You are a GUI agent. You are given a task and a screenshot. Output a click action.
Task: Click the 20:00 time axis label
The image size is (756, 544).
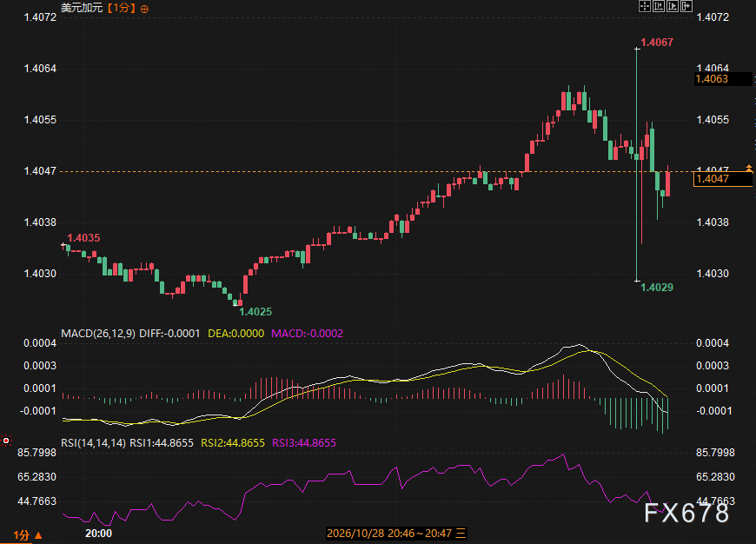[x=98, y=533]
